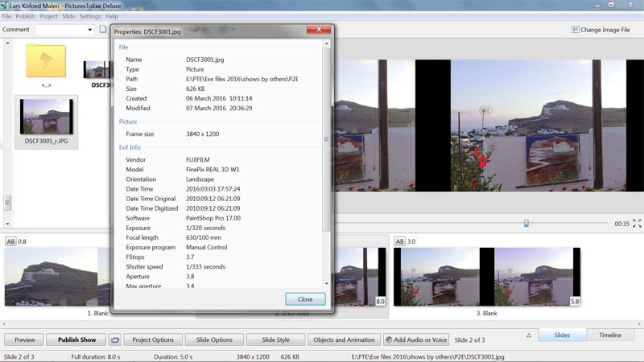Viewport: 644px width, 362px height.
Task: Toggle fullscreen preview icon
Action: click(637, 224)
